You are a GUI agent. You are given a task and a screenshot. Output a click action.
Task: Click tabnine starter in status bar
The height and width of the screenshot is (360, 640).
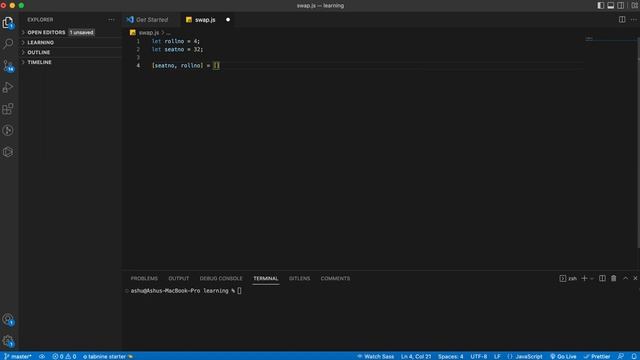(108, 356)
